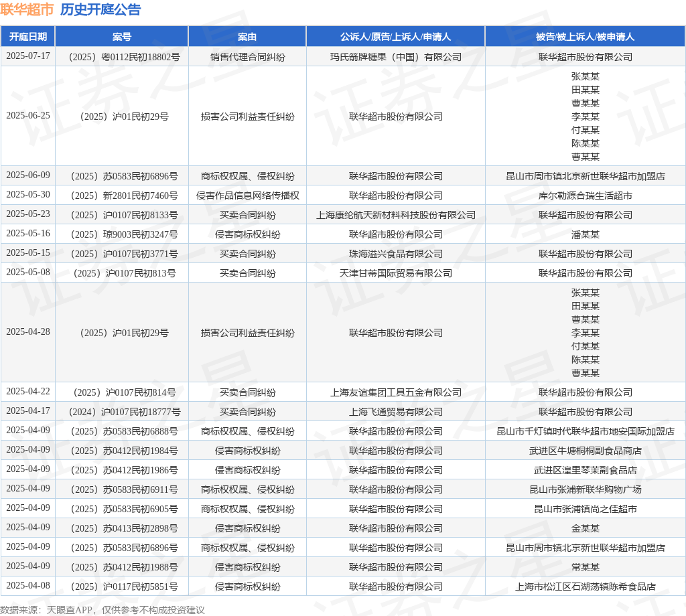
Task: Click the 案号 column header
Action: pyautogui.click(x=122, y=37)
